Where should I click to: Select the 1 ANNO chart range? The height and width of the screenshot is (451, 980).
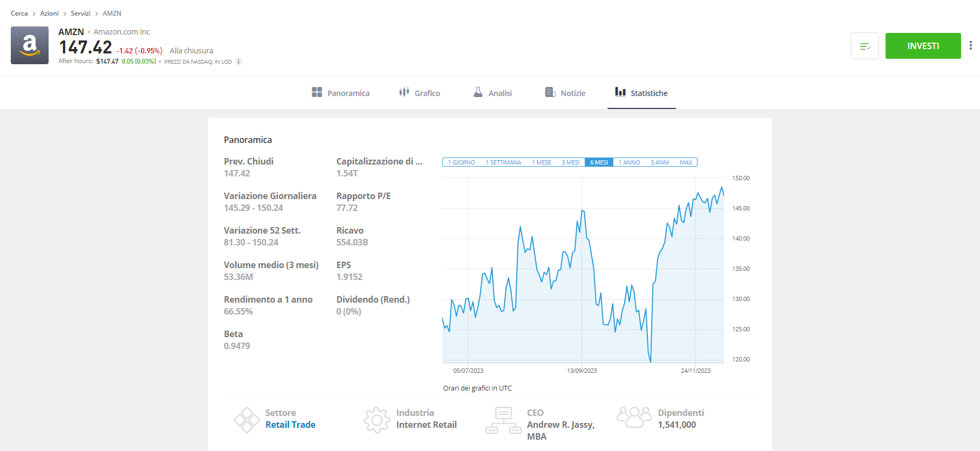[x=629, y=162]
